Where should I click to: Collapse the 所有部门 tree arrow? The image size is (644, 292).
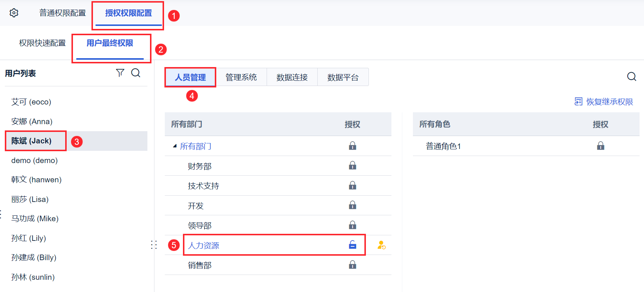175,146
